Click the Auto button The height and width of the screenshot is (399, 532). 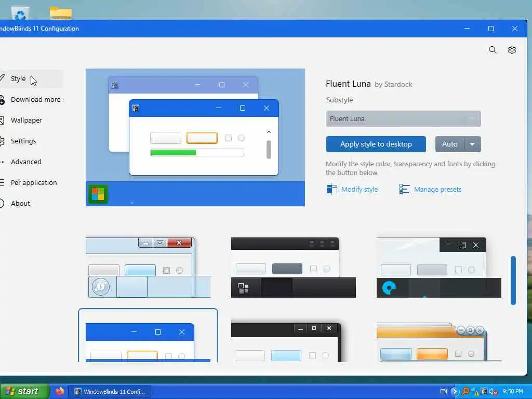click(x=450, y=144)
